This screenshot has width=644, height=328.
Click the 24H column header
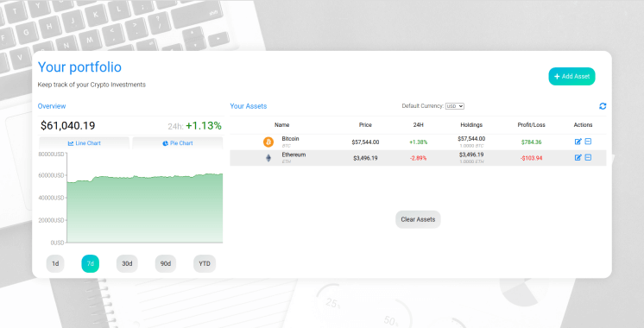pyautogui.click(x=418, y=125)
